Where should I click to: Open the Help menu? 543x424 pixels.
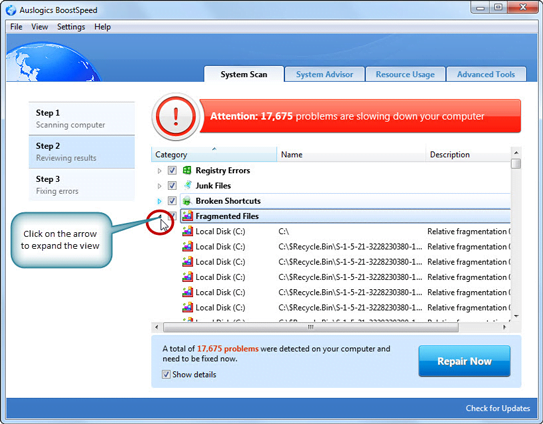point(103,27)
